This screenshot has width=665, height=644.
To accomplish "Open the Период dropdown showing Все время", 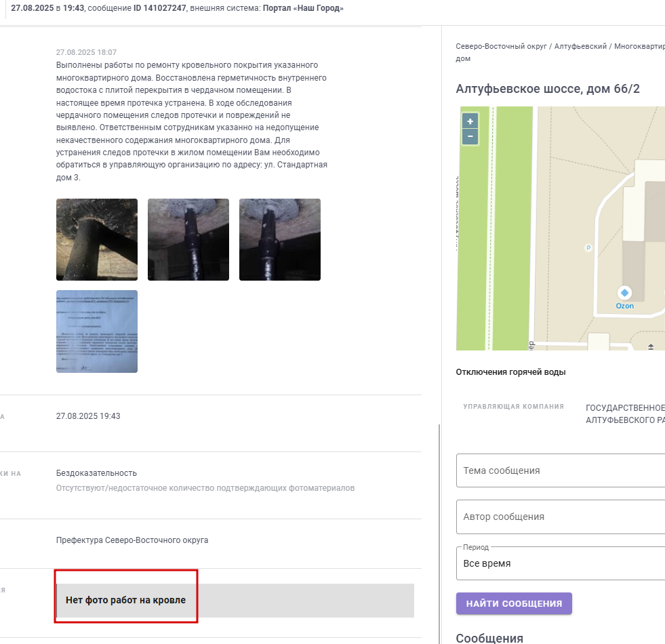I will point(561,563).
